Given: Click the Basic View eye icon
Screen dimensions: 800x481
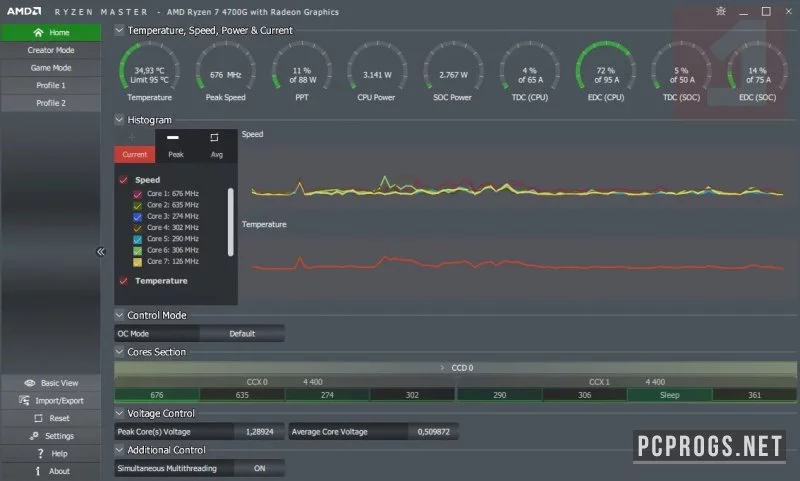Looking at the screenshot, I should coord(30,383).
